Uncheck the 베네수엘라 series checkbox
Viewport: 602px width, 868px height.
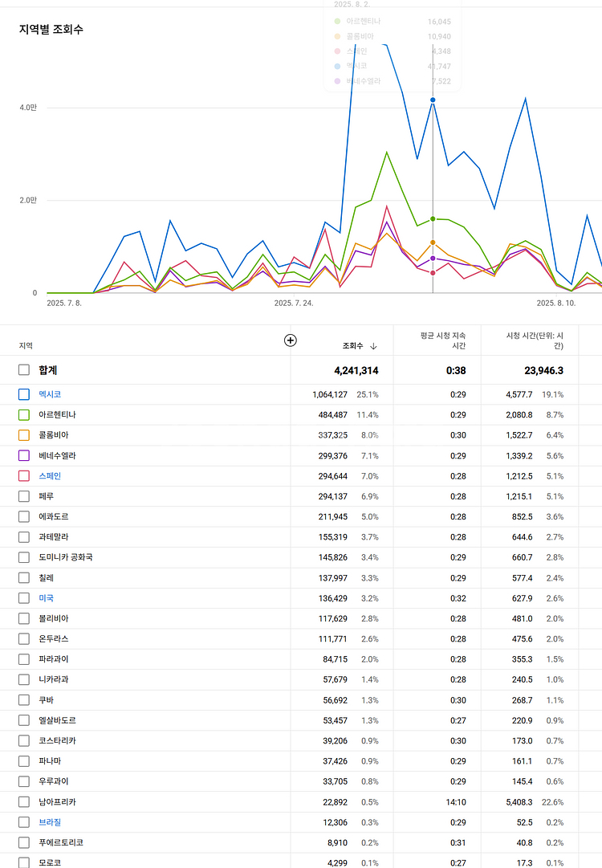pos(24,455)
